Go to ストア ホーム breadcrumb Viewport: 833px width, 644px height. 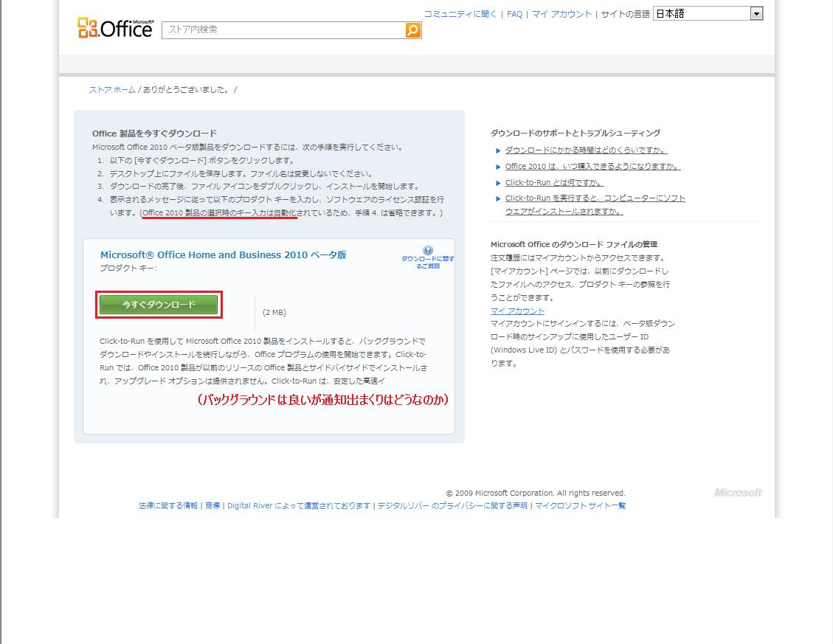[112, 90]
